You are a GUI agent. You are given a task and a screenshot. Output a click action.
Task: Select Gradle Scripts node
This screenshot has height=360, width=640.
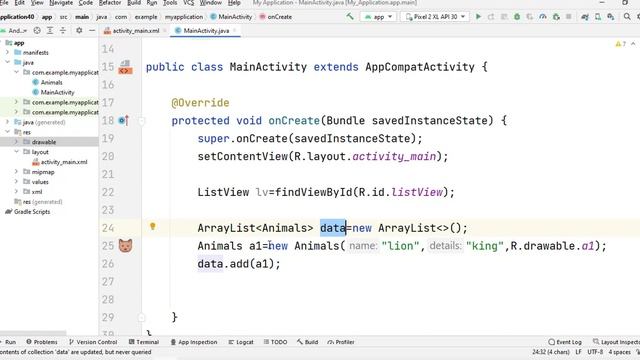28,212
